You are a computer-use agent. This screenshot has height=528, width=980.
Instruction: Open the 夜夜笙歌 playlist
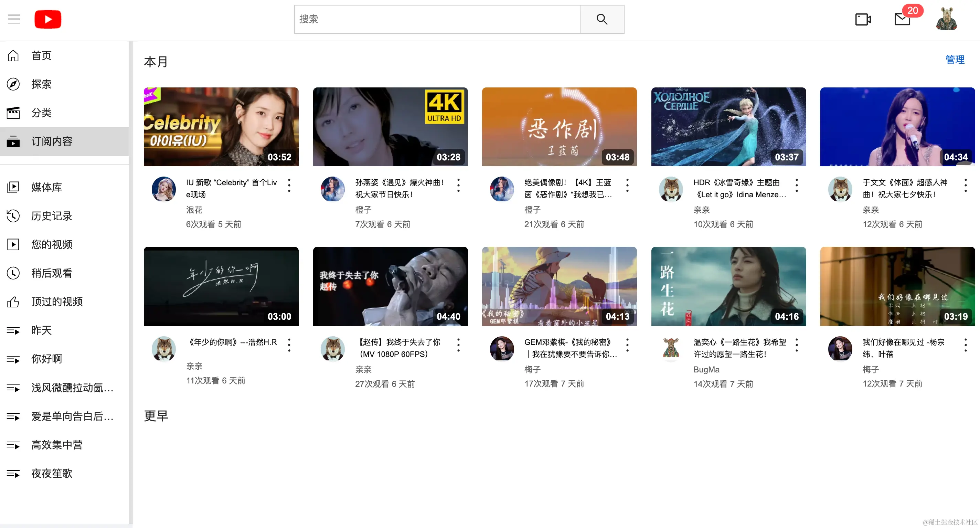tap(51, 473)
